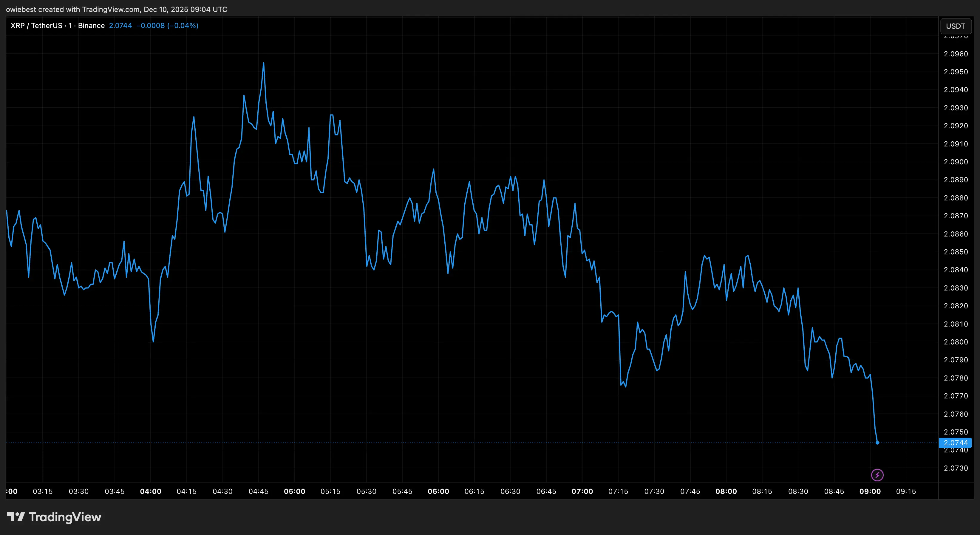Open the owiebest TradingView.com attribution text

[x=116, y=9]
